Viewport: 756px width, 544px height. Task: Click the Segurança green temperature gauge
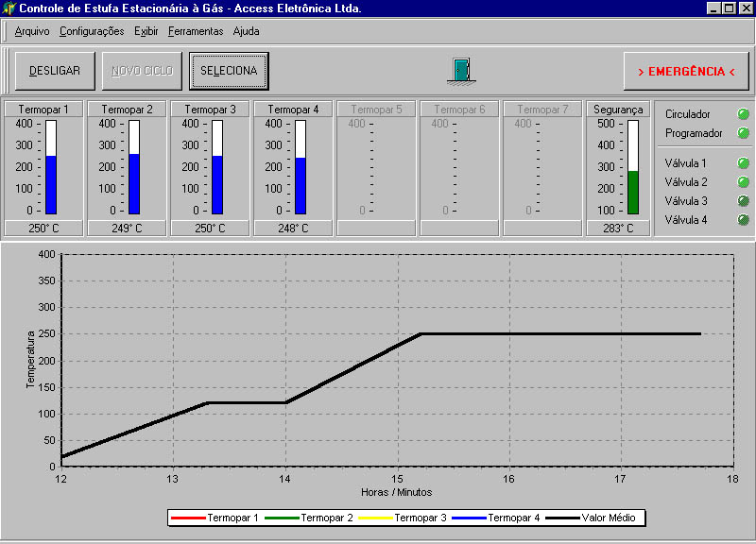pos(633,167)
